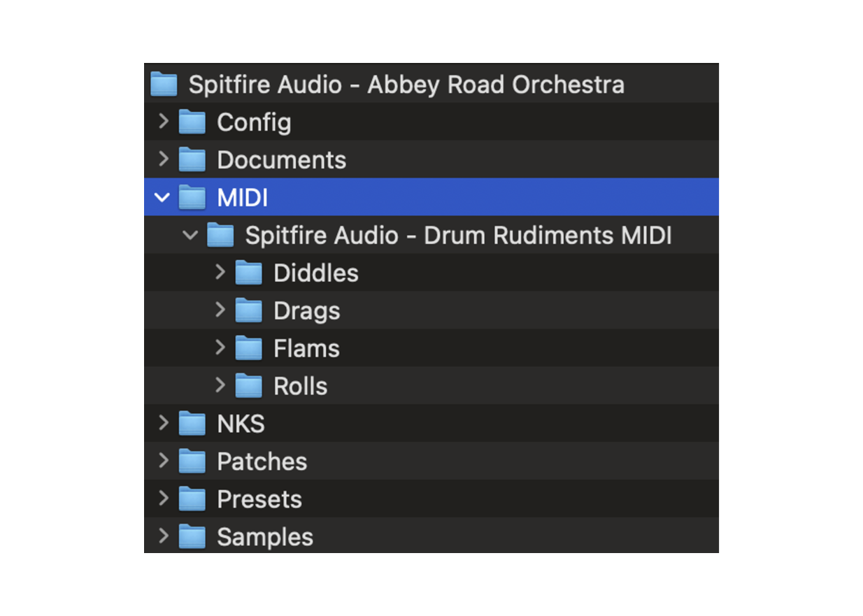Screen dimensions: 863x616
Task: Click the Diddles folder icon
Action: pyautogui.click(x=248, y=273)
